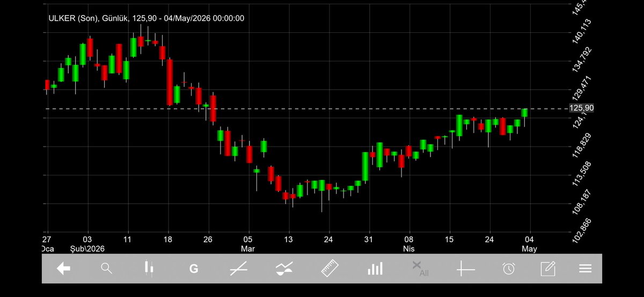This screenshot has width=644, height=297.
Task: Click the 125,90 current price label
Action: tap(581, 108)
